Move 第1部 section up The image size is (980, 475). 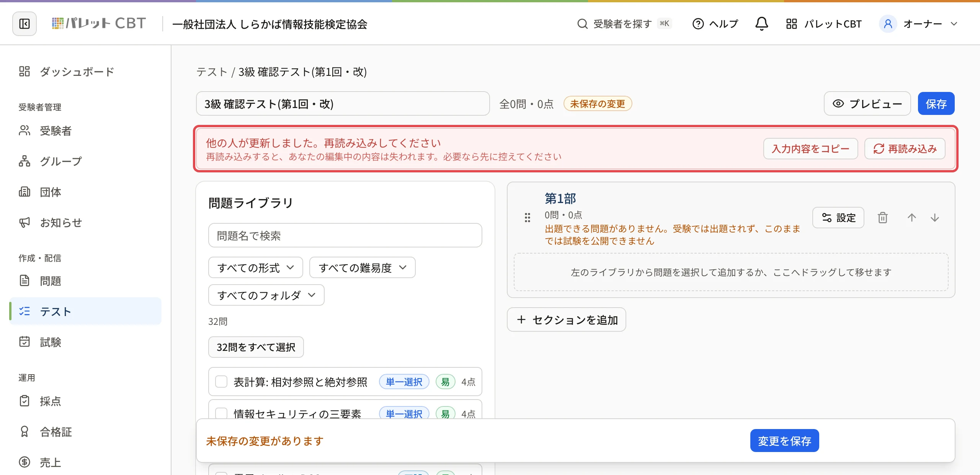(912, 218)
